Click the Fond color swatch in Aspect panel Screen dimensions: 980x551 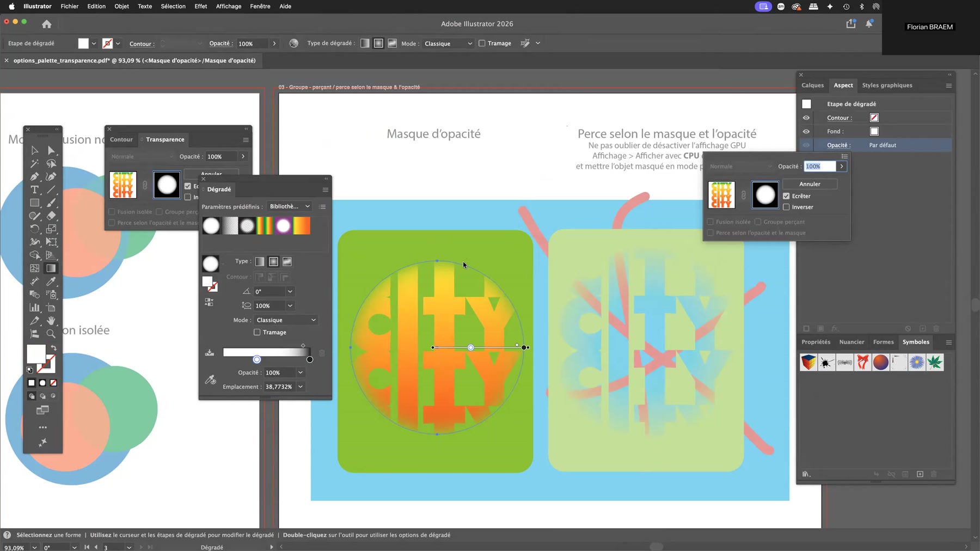pos(874,131)
